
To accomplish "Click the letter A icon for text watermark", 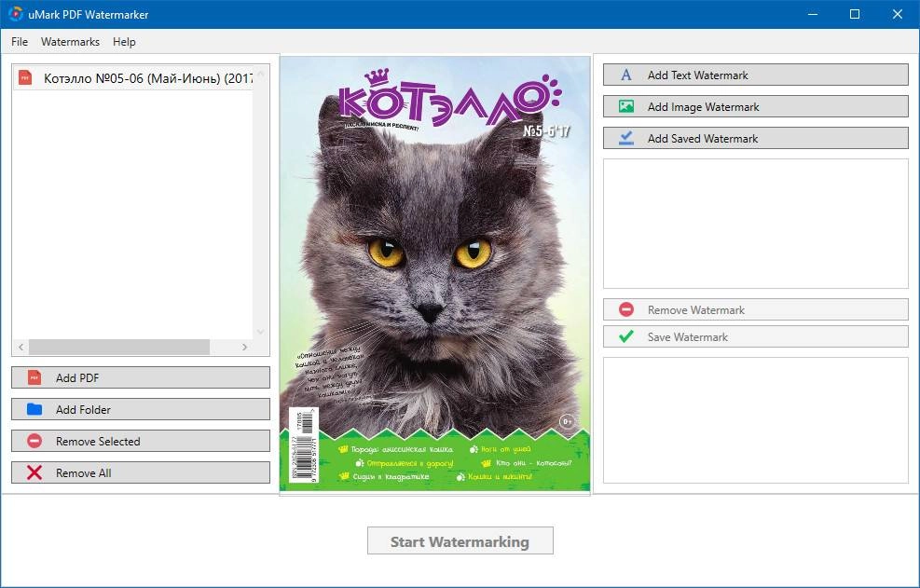I will click(x=626, y=75).
